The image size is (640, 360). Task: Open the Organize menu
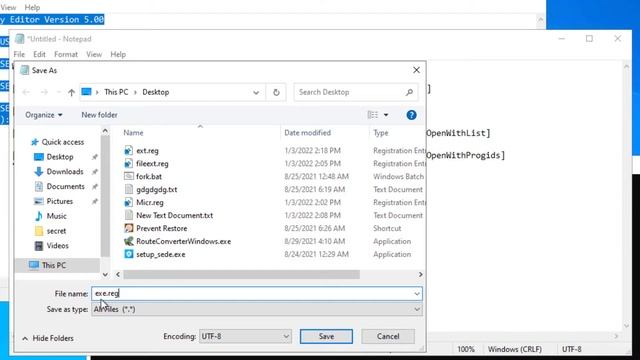click(44, 115)
